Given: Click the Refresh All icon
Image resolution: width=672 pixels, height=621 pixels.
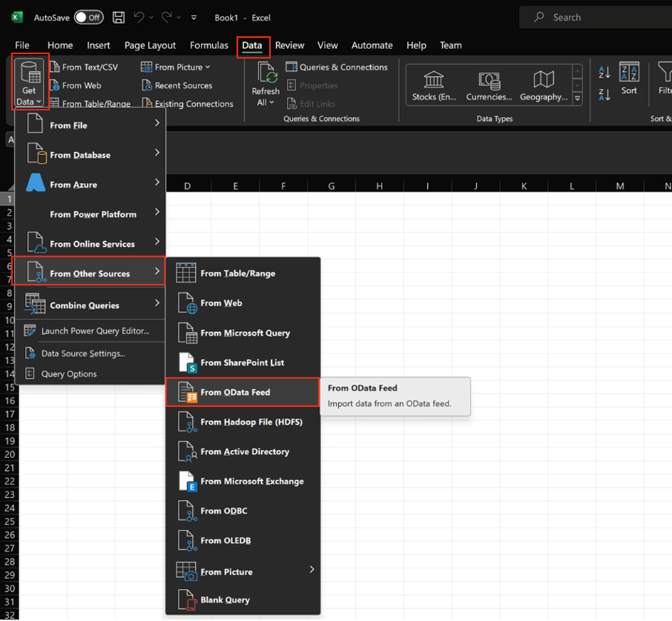Looking at the screenshot, I should click(x=266, y=73).
